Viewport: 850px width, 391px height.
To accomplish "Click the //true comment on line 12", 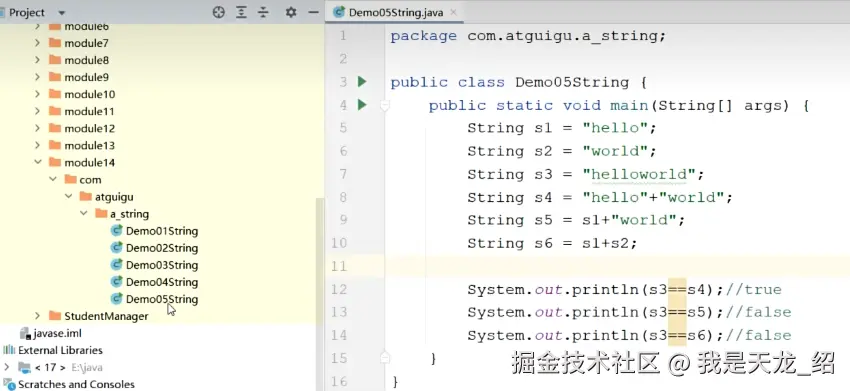I will pos(753,290).
